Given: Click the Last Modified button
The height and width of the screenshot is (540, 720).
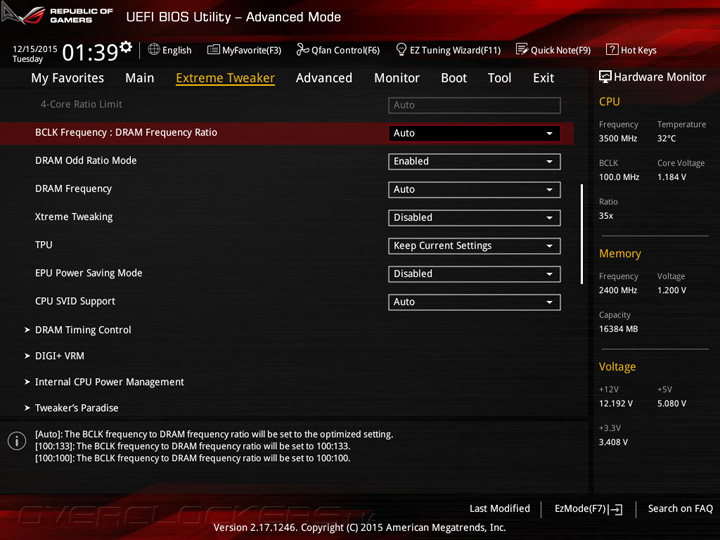Looking at the screenshot, I should coord(500,508).
